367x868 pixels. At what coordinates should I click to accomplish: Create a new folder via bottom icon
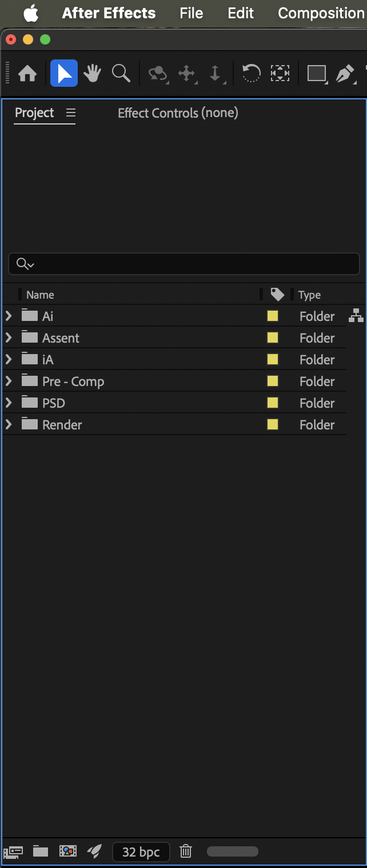pyautogui.click(x=40, y=851)
